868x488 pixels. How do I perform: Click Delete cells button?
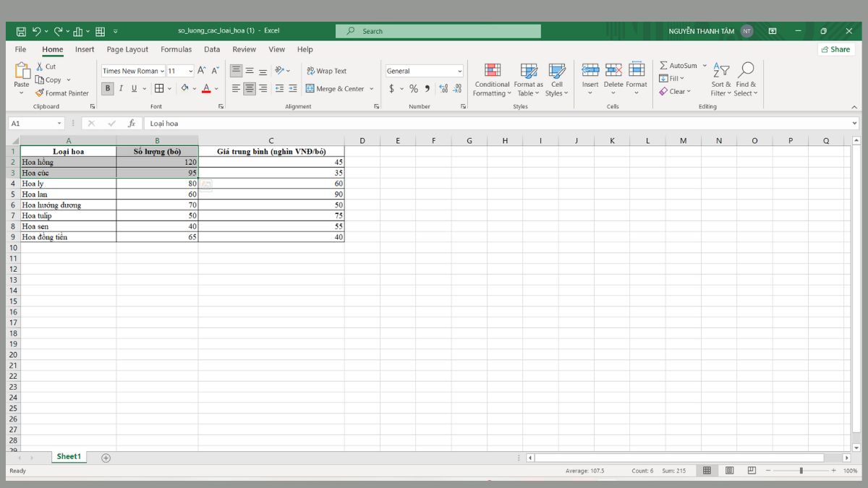click(613, 80)
